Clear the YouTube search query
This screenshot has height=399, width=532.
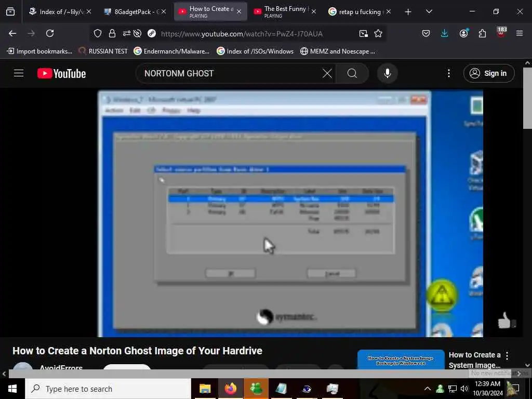click(327, 73)
